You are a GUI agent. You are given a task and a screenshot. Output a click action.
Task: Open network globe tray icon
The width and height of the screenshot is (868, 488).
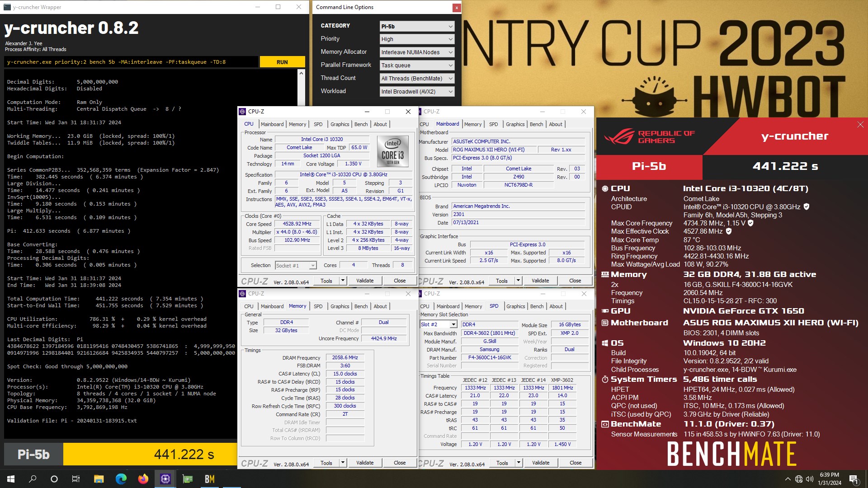[x=799, y=479]
